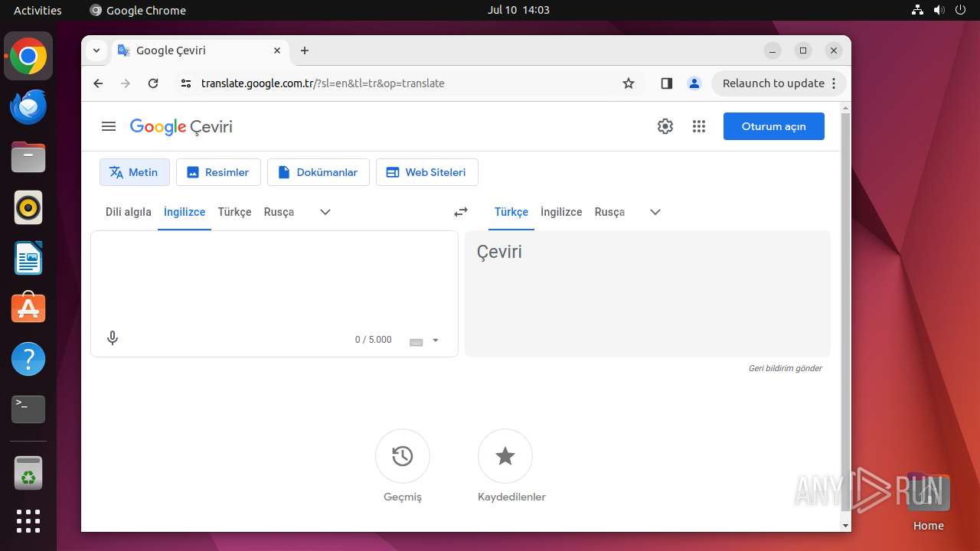Launch Terminal from the dock
Image resolution: width=980 pixels, height=551 pixels.
(x=28, y=409)
